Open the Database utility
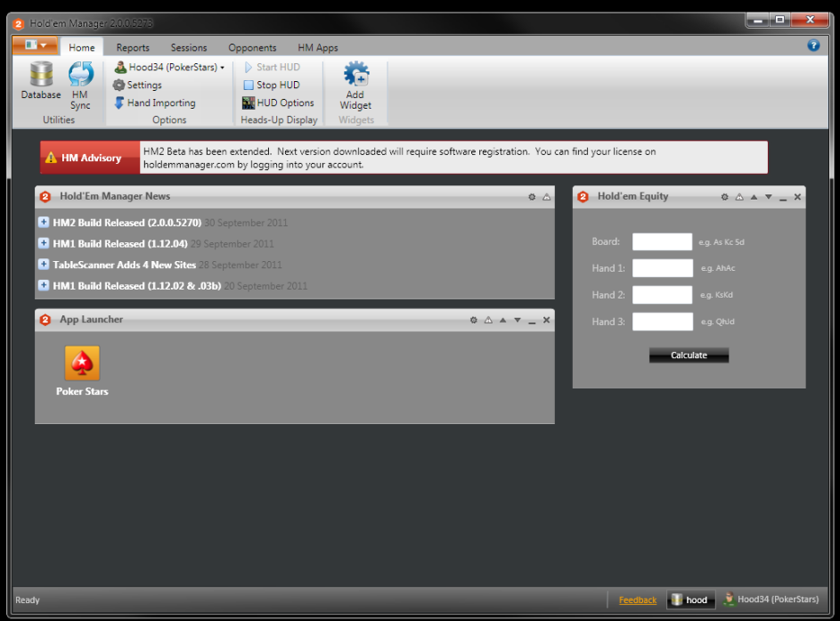This screenshot has width=840, height=621. 41,80
